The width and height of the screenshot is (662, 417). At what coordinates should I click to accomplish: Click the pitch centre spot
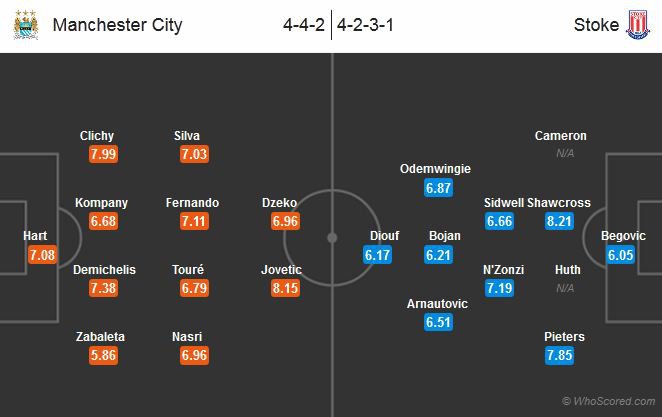click(x=332, y=238)
